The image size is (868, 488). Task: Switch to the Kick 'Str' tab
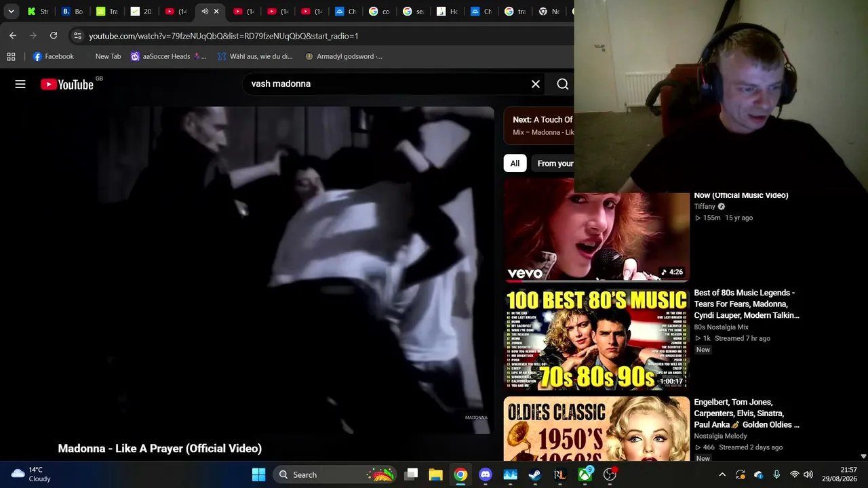[x=38, y=12]
